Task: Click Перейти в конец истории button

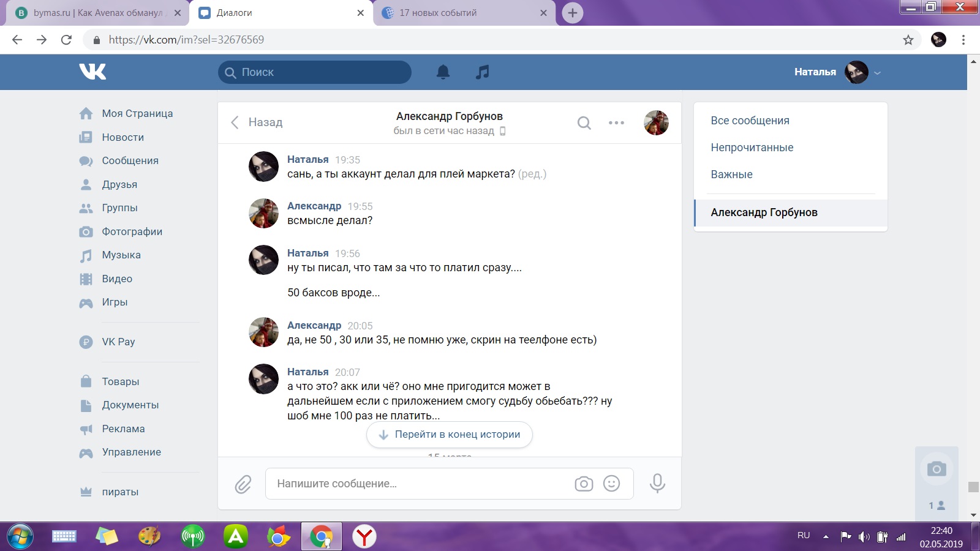Action: click(450, 435)
